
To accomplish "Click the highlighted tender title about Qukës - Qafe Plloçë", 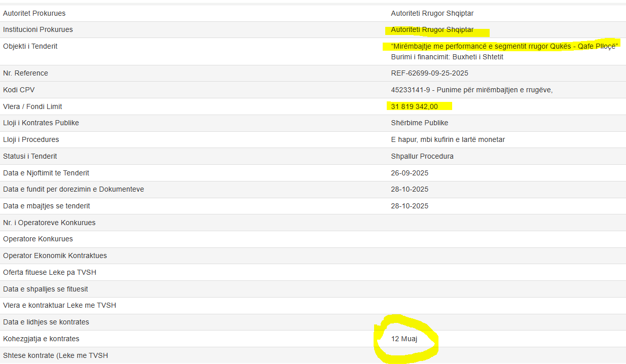I will point(504,46).
